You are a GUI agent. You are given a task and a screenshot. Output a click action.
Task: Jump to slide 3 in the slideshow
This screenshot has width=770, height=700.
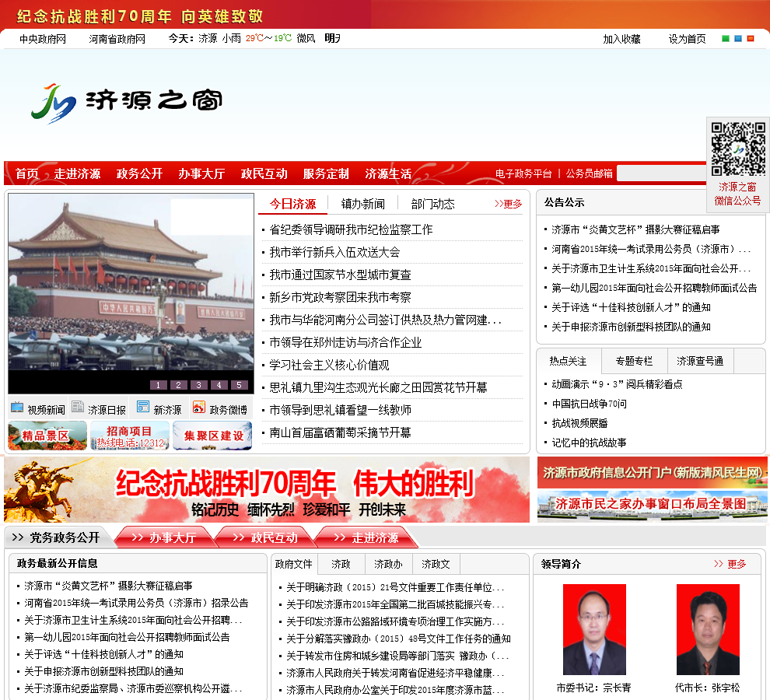(x=199, y=385)
